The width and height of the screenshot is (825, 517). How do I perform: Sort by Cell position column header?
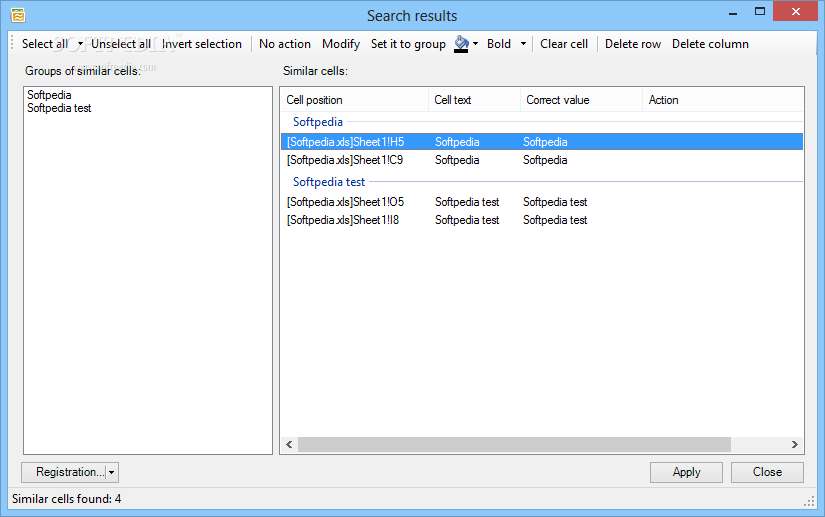(x=355, y=100)
